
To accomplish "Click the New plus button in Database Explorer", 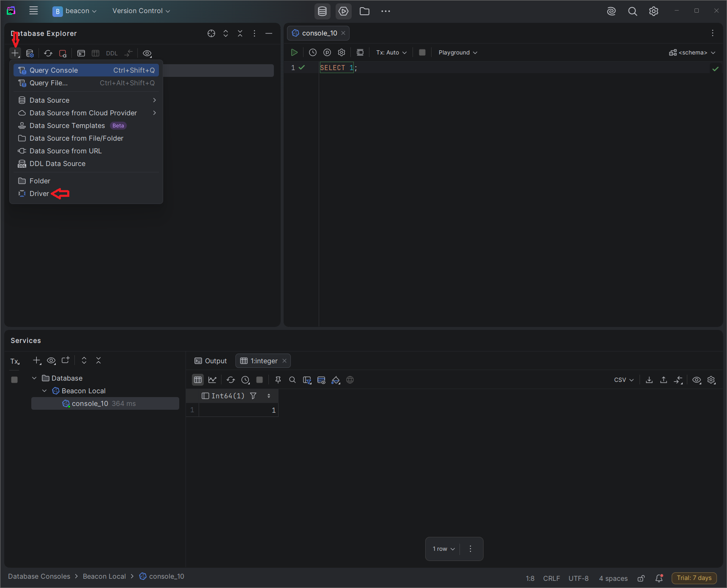I will (15, 53).
